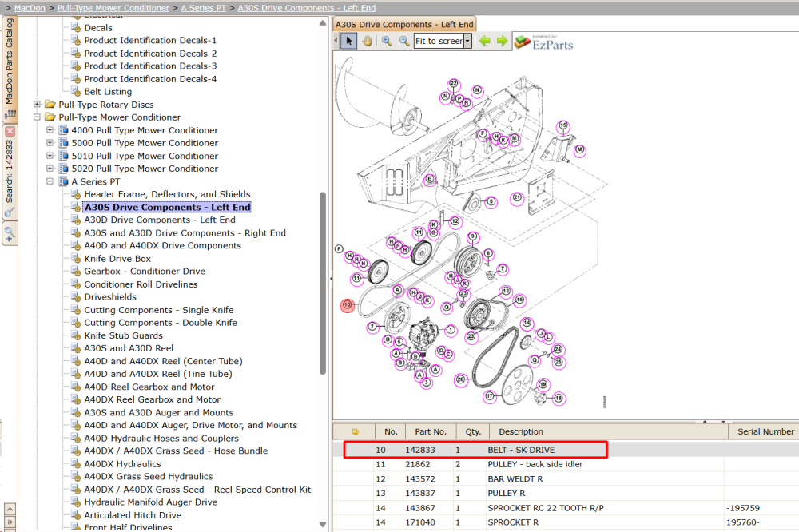The height and width of the screenshot is (532, 799).
Task: Click the tree panel vertical scrollbar
Action: 323,283
